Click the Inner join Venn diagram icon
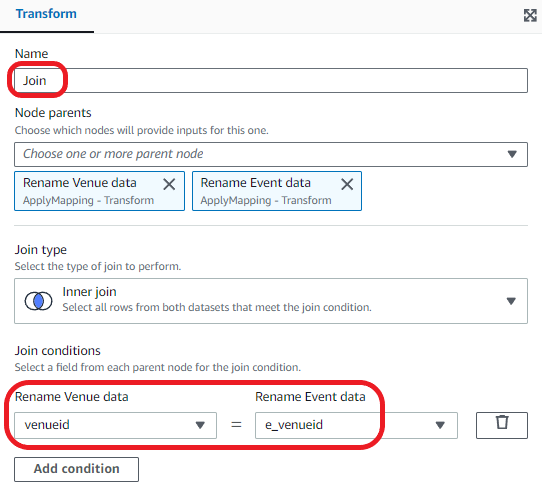The width and height of the screenshot is (542, 495). pos(38,301)
